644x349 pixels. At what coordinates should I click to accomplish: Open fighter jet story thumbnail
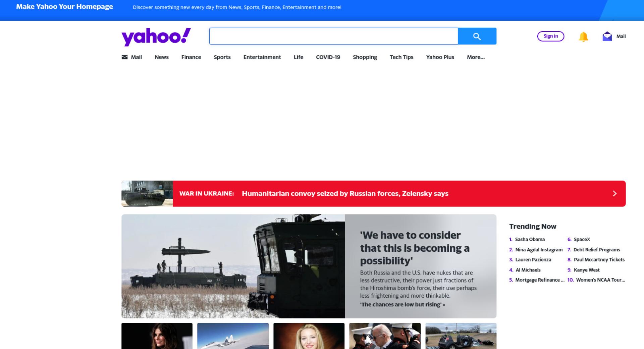[x=233, y=336]
